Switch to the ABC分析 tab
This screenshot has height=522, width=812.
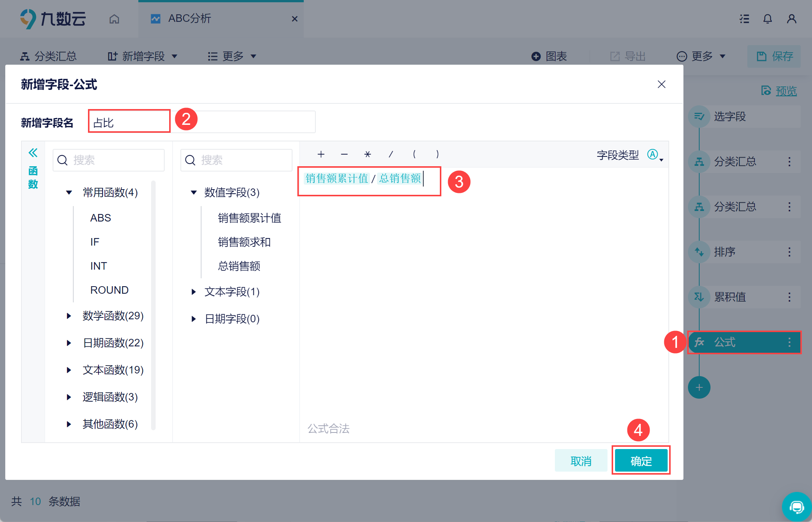pos(190,19)
